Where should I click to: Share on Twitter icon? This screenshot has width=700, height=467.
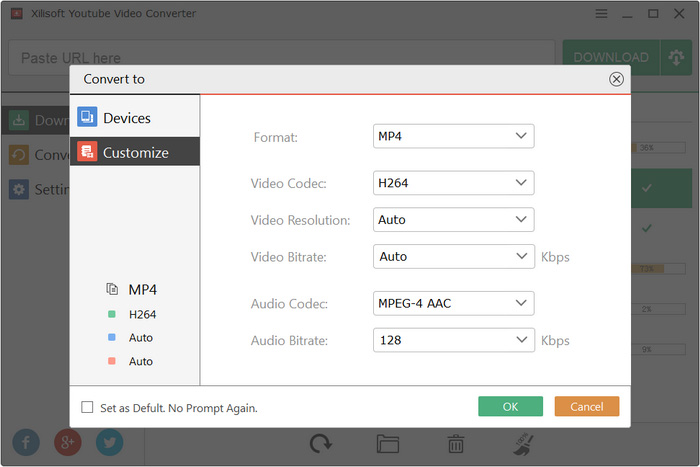(x=109, y=442)
